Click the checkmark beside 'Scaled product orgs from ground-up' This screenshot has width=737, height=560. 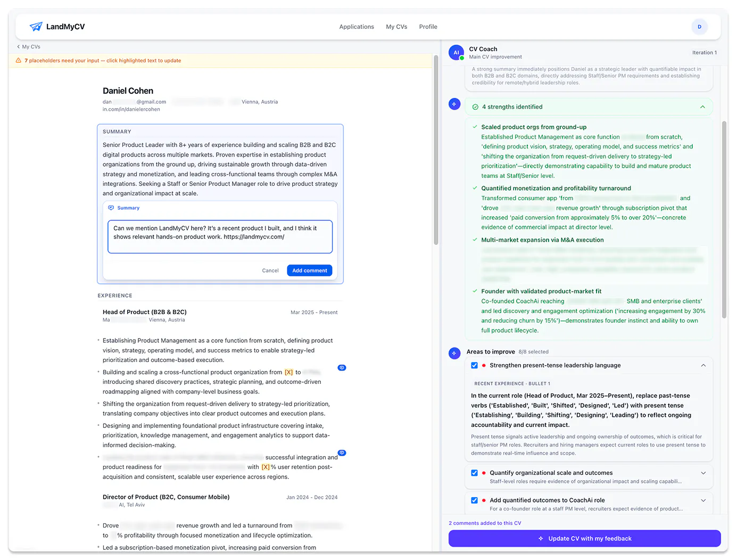(x=475, y=127)
